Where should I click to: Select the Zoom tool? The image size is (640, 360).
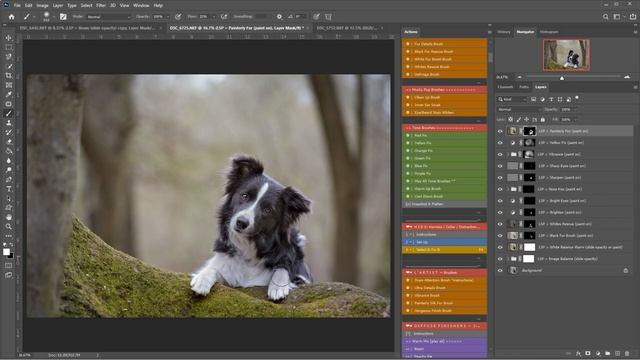click(9, 227)
